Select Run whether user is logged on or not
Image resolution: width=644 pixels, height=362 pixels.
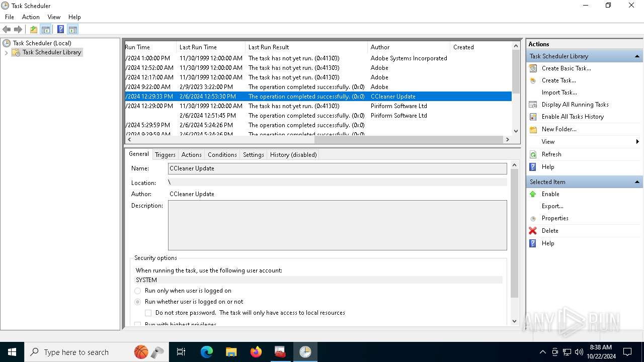(138, 302)
